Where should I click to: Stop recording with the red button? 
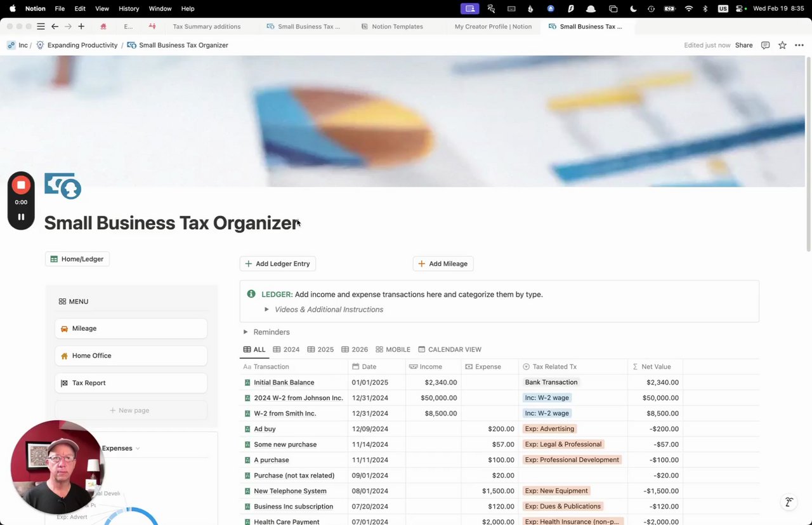pyautogui.click(x=21, y=185)
